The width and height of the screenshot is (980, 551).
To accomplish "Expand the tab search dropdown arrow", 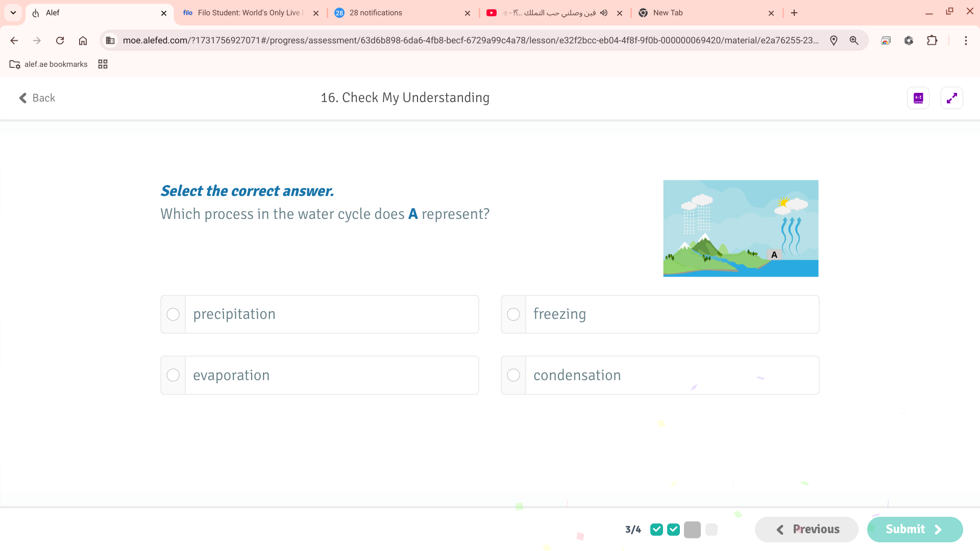I will (13, 13).
